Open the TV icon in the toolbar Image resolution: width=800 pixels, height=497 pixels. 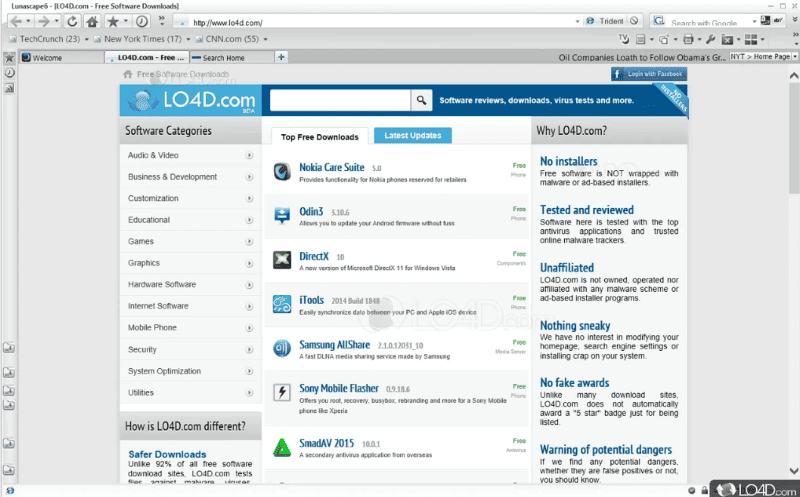(623, 39)
